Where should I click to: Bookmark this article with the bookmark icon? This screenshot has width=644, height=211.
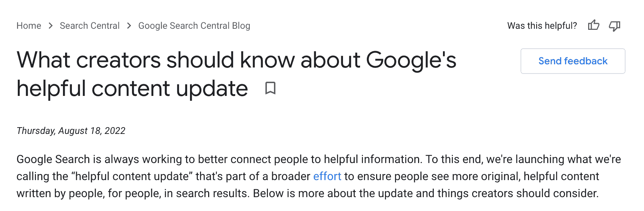click(x=270, y=88)
